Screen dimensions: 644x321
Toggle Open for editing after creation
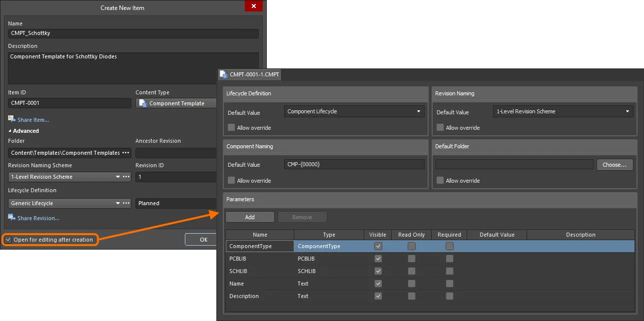coord(8,240)
